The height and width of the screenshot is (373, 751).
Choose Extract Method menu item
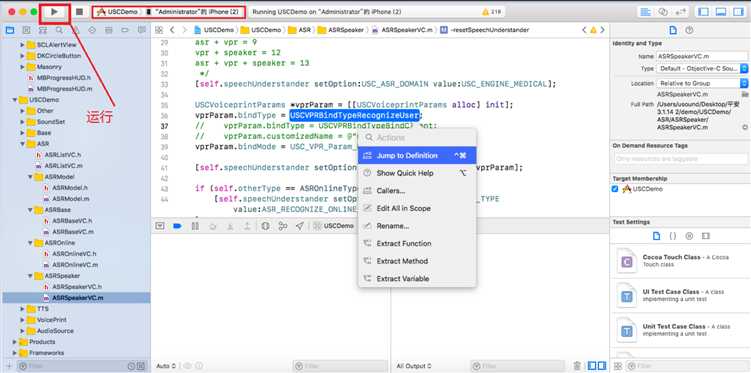tap(417, 261)
